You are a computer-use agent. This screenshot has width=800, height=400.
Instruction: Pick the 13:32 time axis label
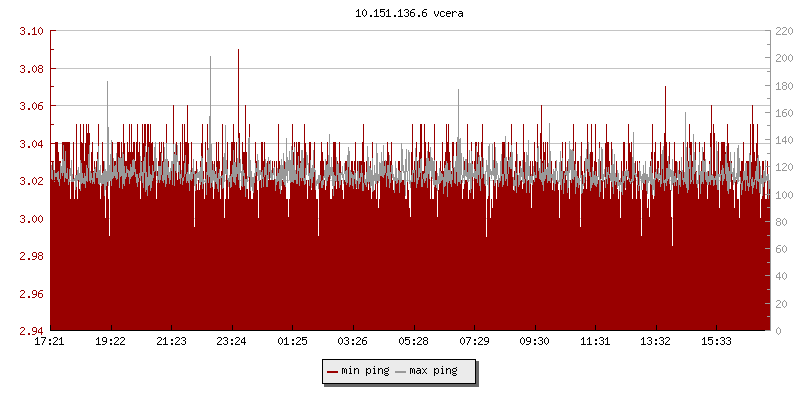[655, 342]
